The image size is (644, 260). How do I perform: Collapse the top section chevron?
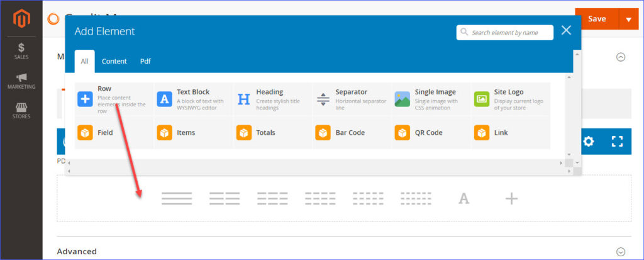click(x=621, y=57)
